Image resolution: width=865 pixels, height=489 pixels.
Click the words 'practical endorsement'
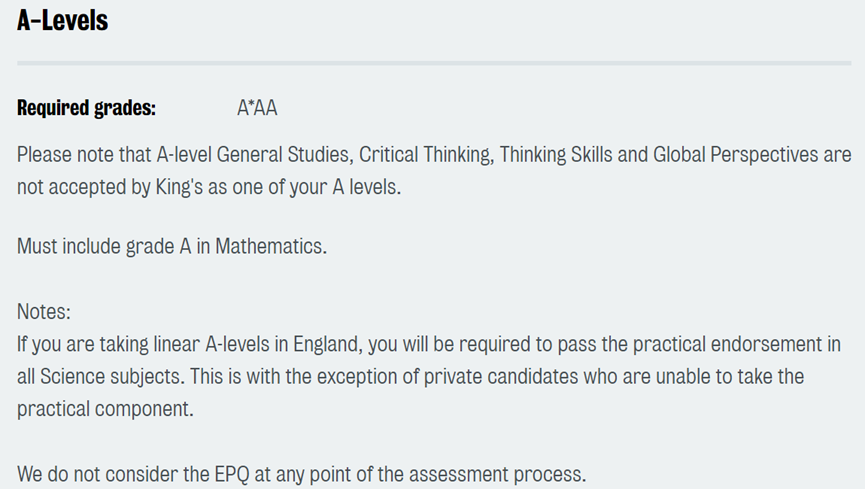(x=728, y=344)
